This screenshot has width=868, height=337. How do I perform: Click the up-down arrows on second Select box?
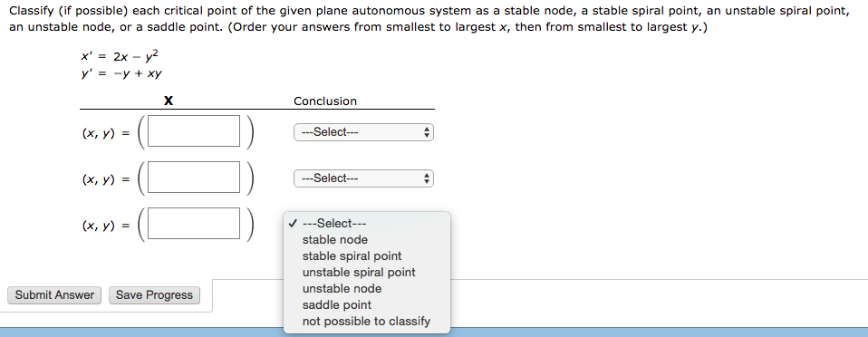coord(426,178)
